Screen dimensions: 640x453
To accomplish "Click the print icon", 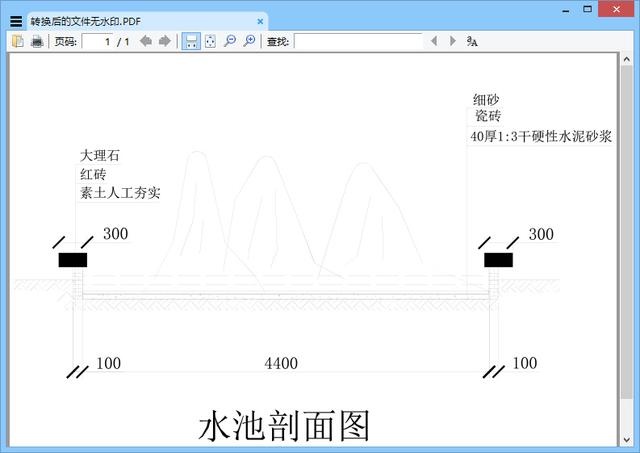I will tap(37, 41).
